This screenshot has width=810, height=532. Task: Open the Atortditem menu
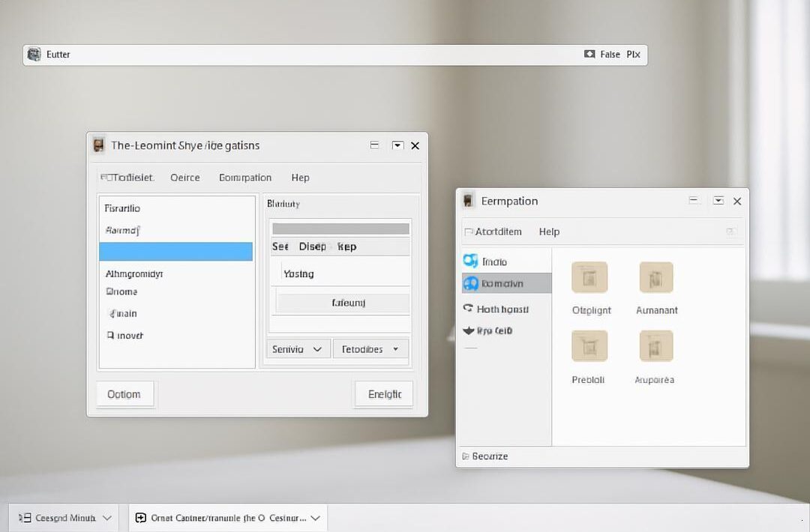[493, 232]
